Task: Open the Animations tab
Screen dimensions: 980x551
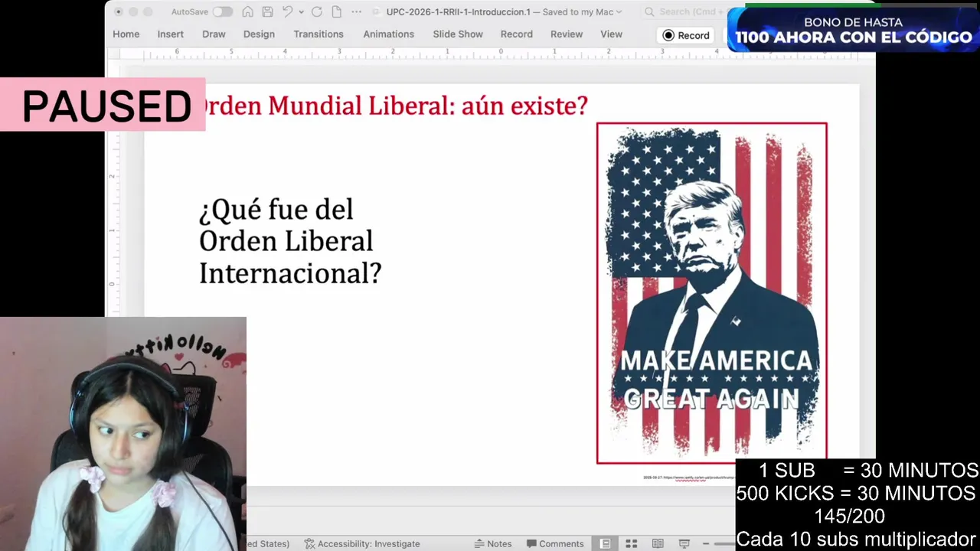Action: 388,34
